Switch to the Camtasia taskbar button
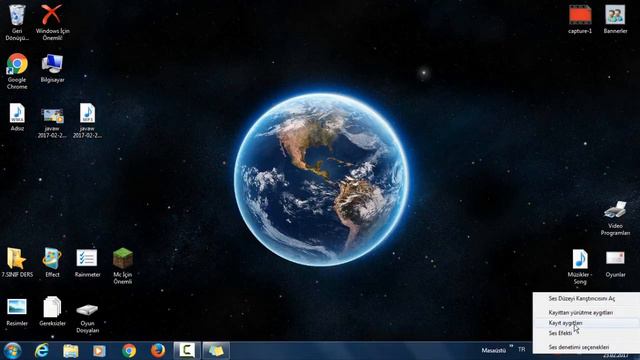Viewport: 640px width, 360px height. [187, 351]
